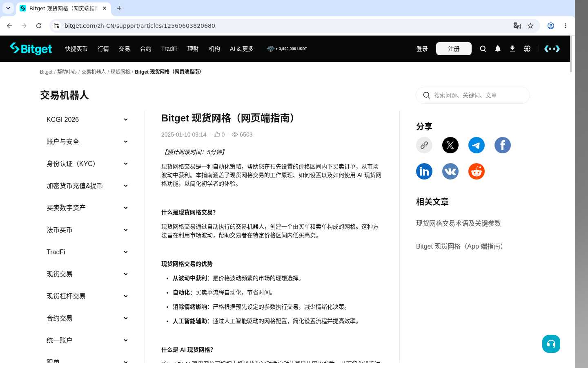Open the language globe icon
Image resolution: width=588 pixels, height=368 pixels.
tap(527, 49)
